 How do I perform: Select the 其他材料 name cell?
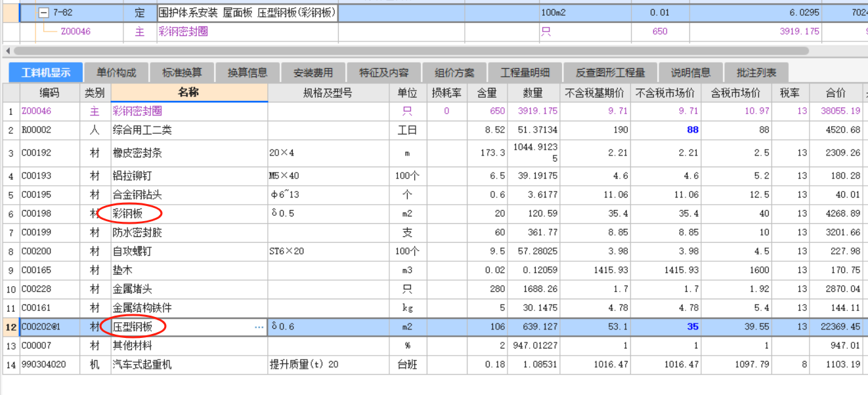point(189,345)
